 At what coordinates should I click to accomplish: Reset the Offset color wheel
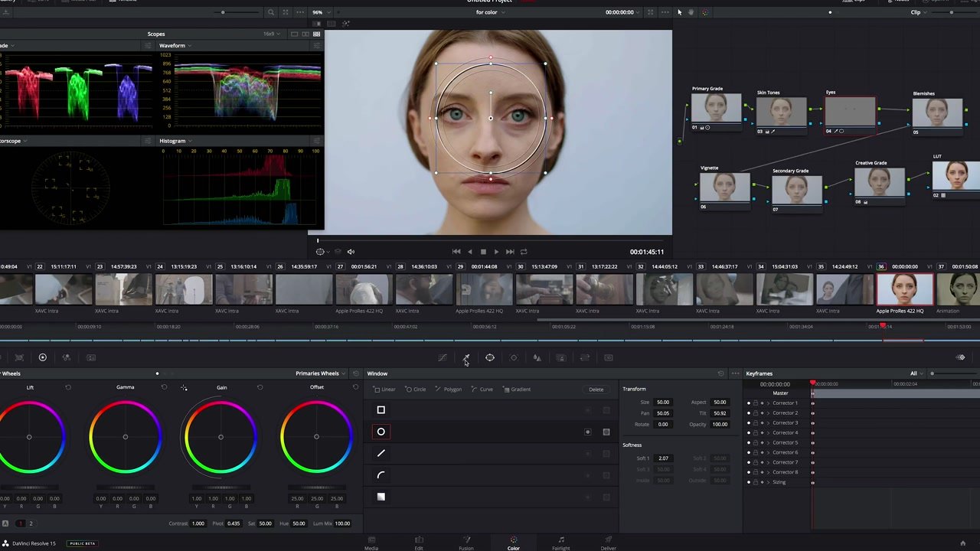point(355,387)
